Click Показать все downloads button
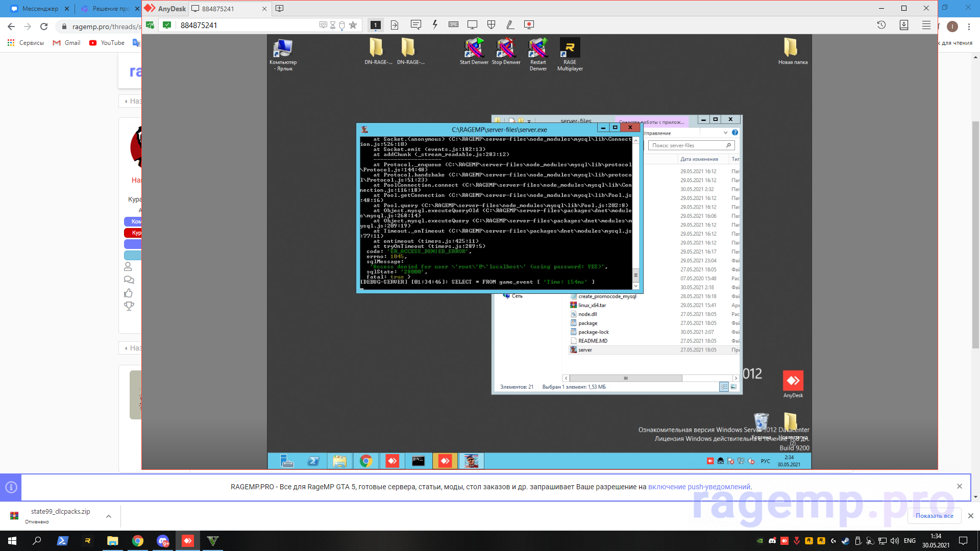 point(934,516)
